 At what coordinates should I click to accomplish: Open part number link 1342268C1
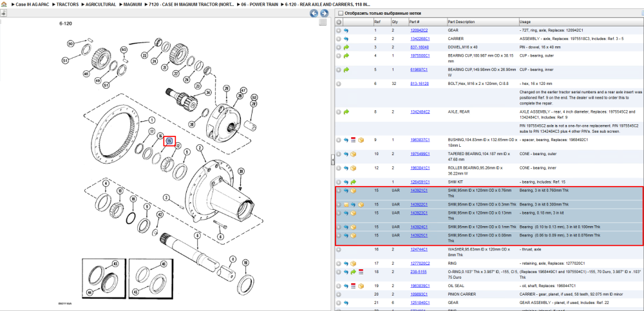(420, 39)
